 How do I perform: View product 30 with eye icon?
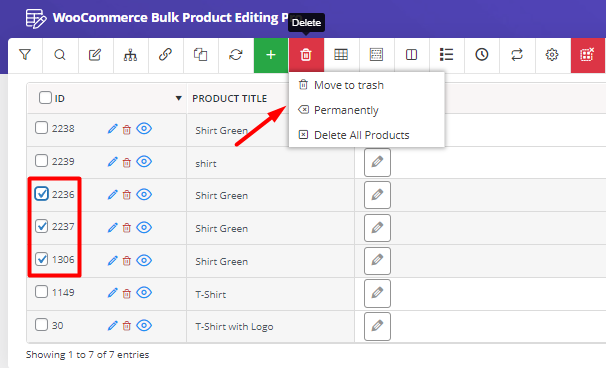[x=144, y=325]
